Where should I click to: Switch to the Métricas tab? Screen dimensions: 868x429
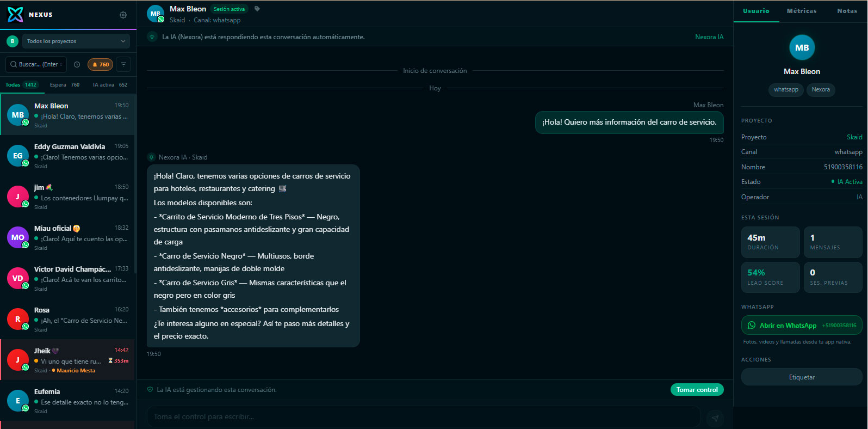pyautogui.click(x=802, y=11)
